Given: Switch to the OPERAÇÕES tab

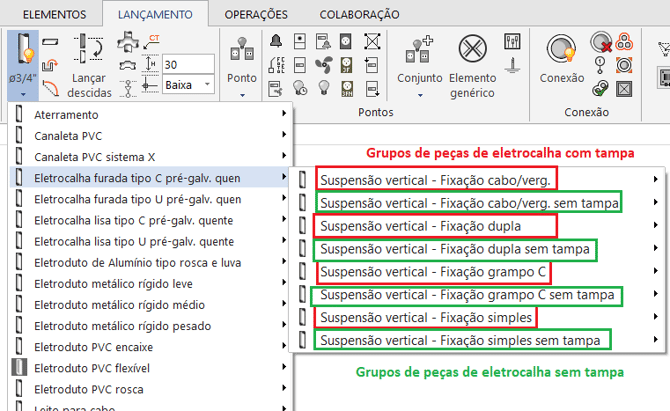Looking at the screenshot, I should (x=256, y=14).
